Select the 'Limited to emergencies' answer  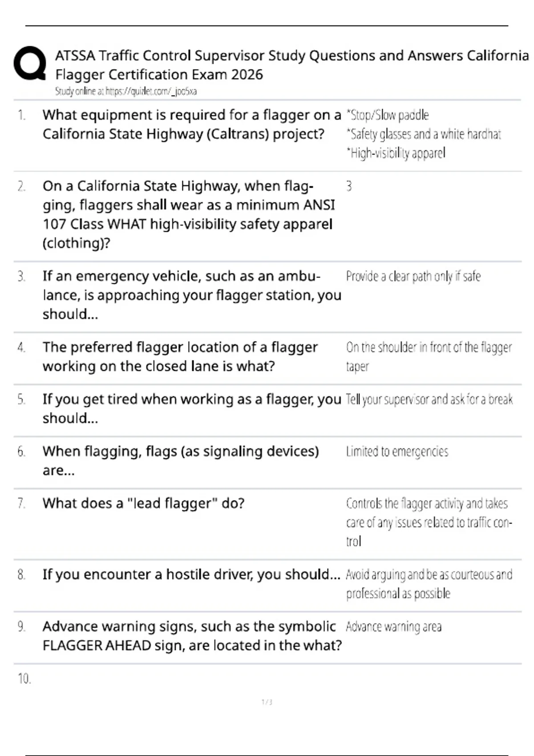(x=397, y=452)
